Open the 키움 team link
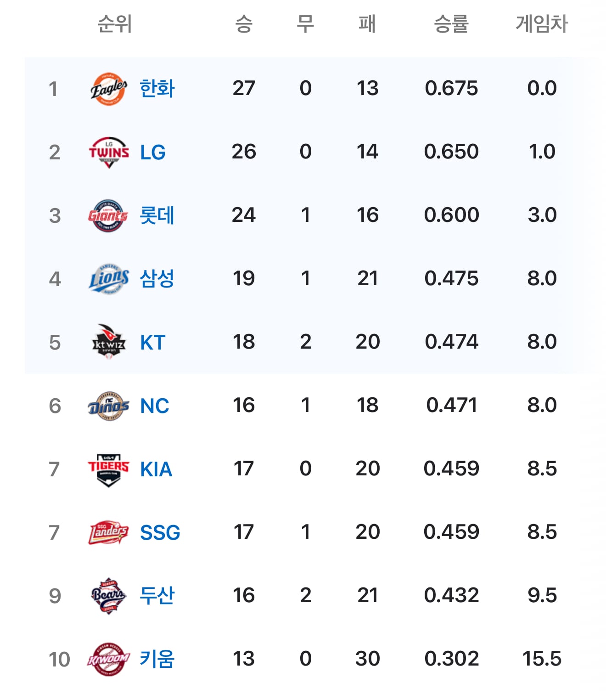The width and height of the screenshot is (606, 700). coord(157,659)
